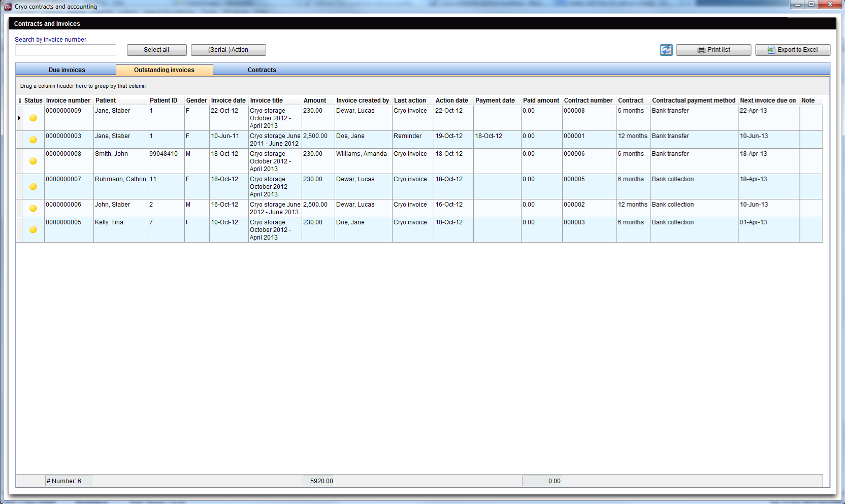Click patient name Kelly, Tina

pos(109,222)
